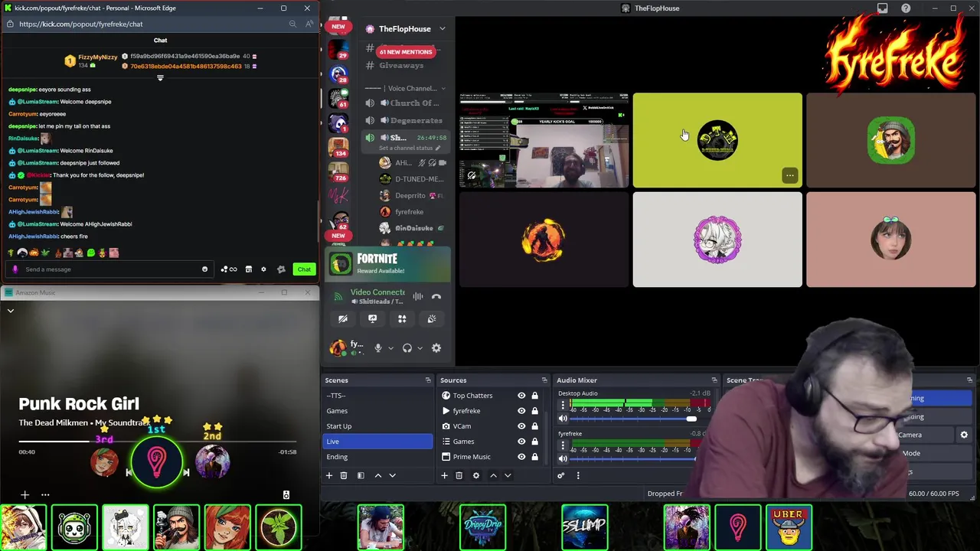Select Ending scene in OBS
The image size is (980, 551).
tap(378, 457)
